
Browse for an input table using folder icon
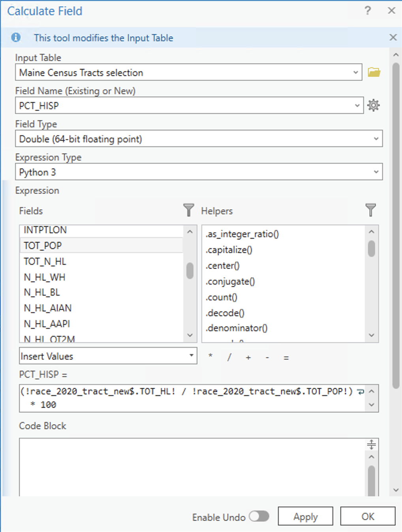(x=374, y=72)
